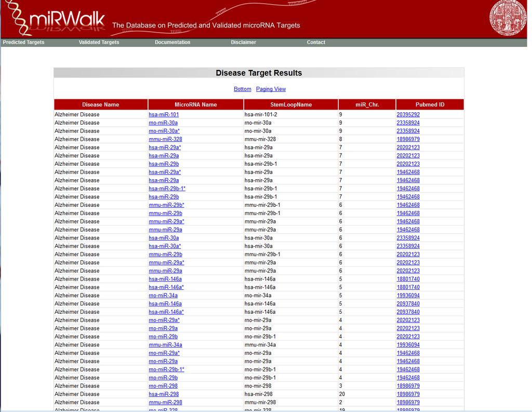Click the MicroRNA Name column header
Image resolution: width=532 pixels, height=412 pixels.
[196, 104]
